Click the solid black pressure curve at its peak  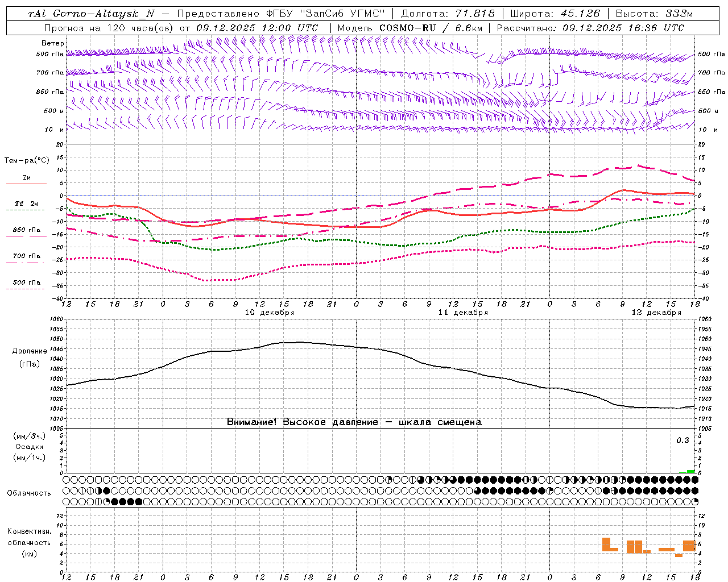300,342
